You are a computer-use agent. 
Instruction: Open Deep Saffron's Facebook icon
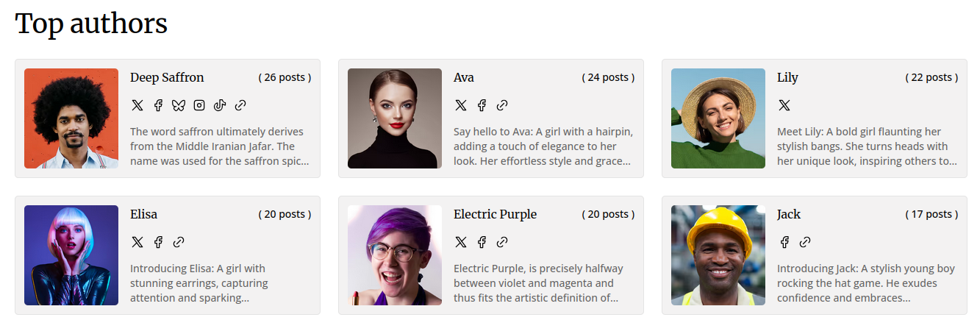[x=157, y=105]
